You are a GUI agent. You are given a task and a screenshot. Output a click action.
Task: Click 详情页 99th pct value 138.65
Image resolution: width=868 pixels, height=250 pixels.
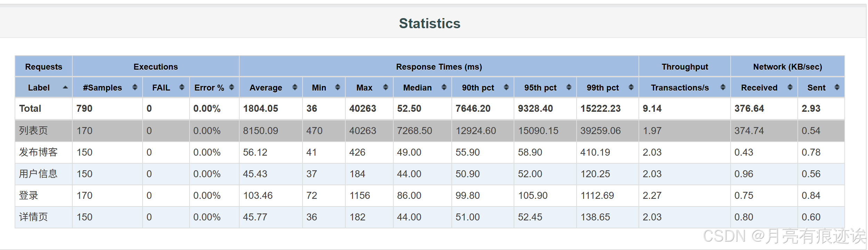coord(595,217)
